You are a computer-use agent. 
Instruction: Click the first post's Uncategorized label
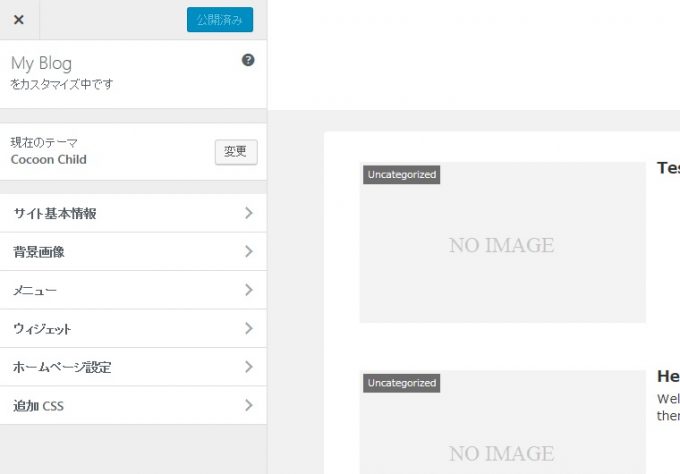401,175
